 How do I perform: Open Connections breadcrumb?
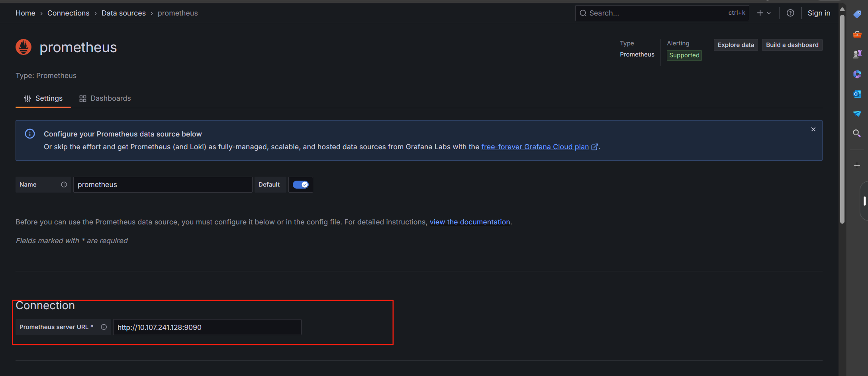(69, 13)
